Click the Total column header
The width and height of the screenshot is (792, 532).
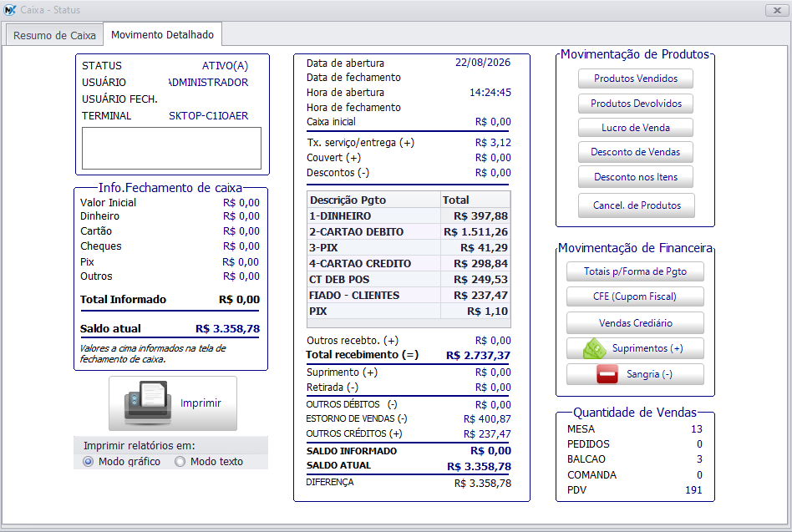point(475,200)
